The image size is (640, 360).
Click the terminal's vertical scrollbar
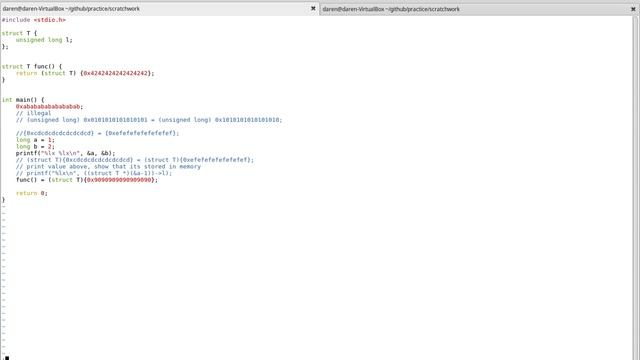636,188
